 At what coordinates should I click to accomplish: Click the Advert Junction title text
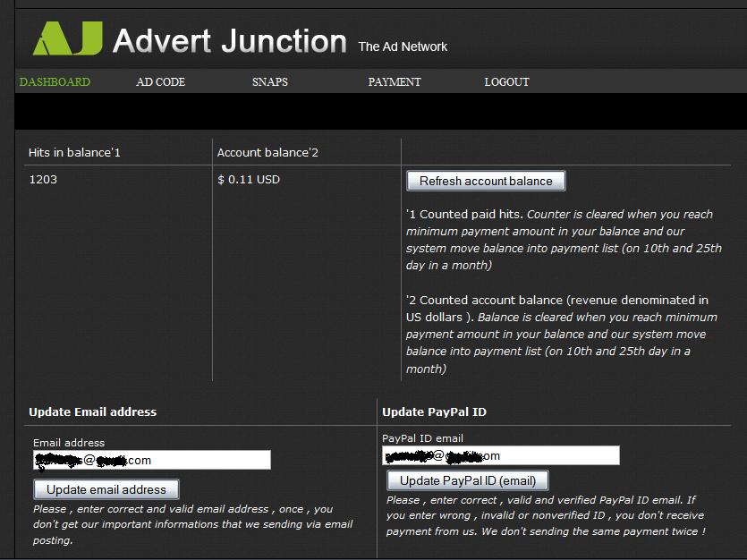230,41
